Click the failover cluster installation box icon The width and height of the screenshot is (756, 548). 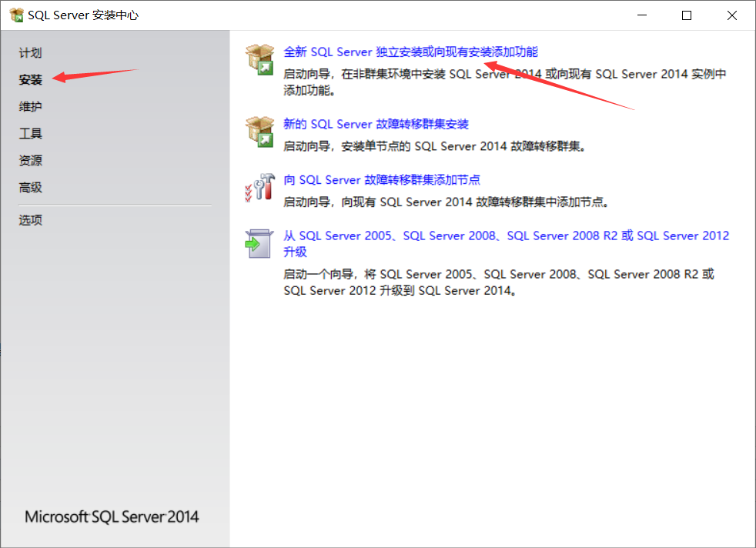coord(260,132)
